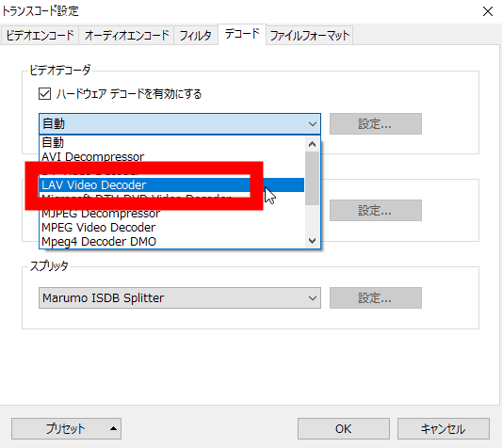This screenshot has width=502, height=448.
Task: Confirm settings with OK button
Action: 344,428
